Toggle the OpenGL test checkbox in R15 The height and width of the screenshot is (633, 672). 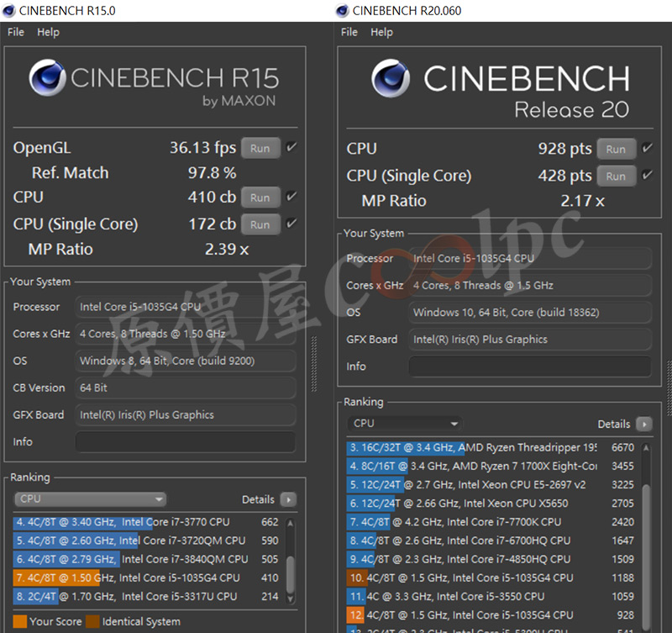coord(291,147)
